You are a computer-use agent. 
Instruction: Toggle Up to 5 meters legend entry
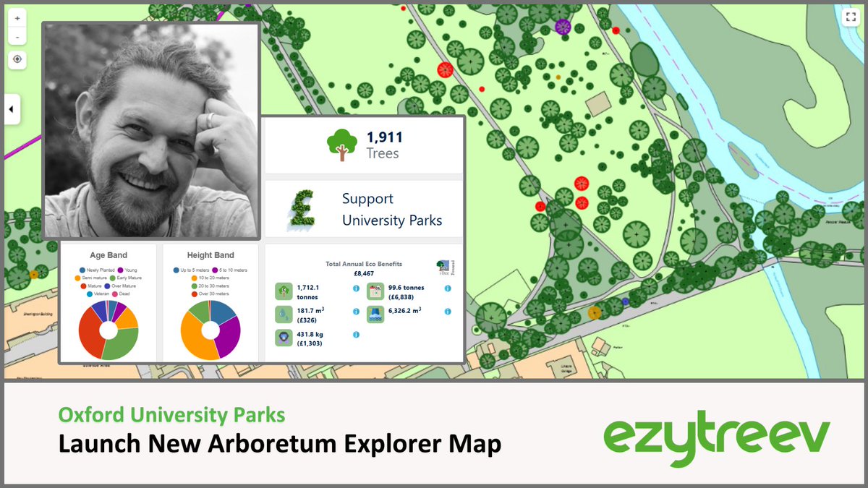click(x=191, y=270)
